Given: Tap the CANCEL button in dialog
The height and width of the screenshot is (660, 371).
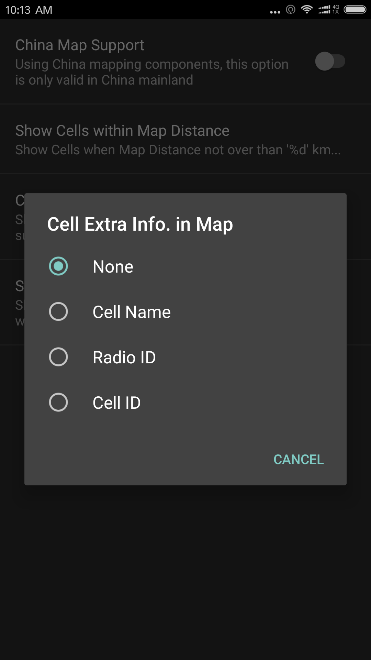Looking at the screenshot, I should 299,459.
